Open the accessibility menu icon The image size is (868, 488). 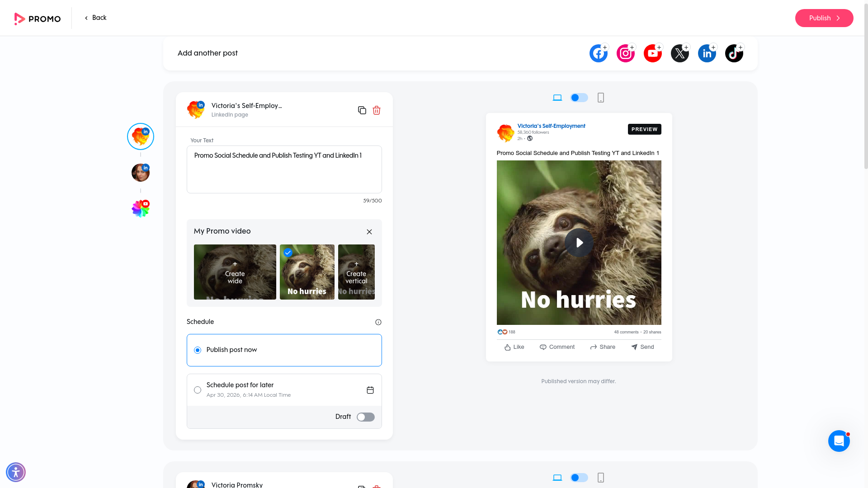click(x=16, y=472)
